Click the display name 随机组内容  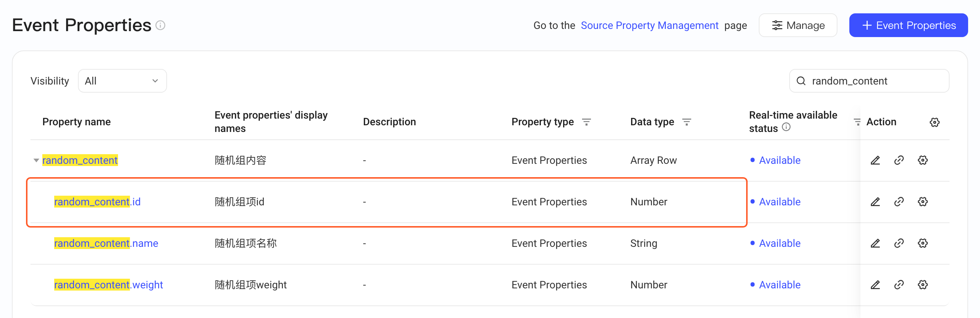coord(241,160)
